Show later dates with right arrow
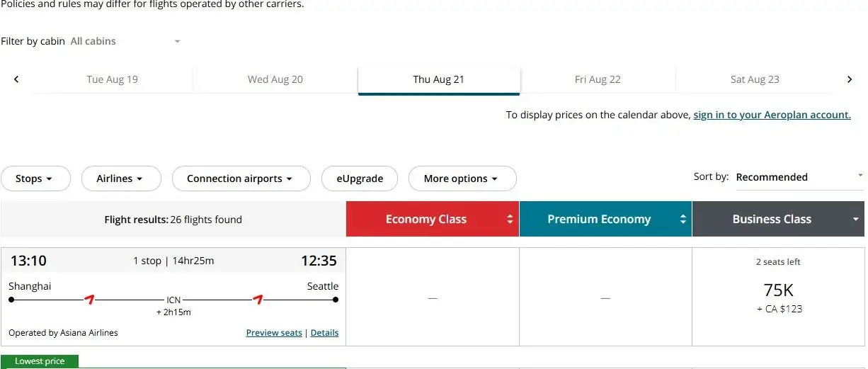This screenshot has width=868, height=369. [850, 79]
